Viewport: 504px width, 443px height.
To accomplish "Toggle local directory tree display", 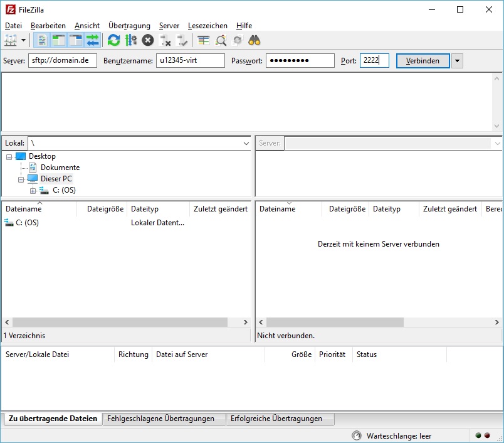I will 59,41.
